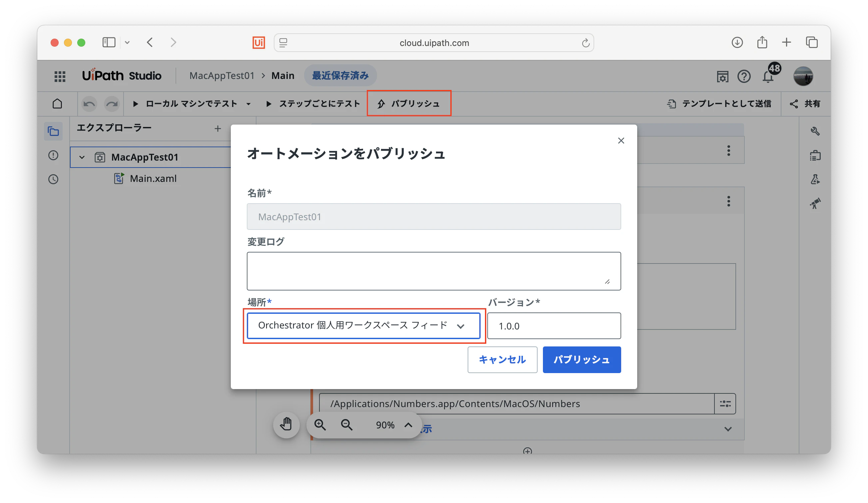Open the clipboard data manager icon
The height and width of the screenshot is (503, 868).
tap(815, 155)
